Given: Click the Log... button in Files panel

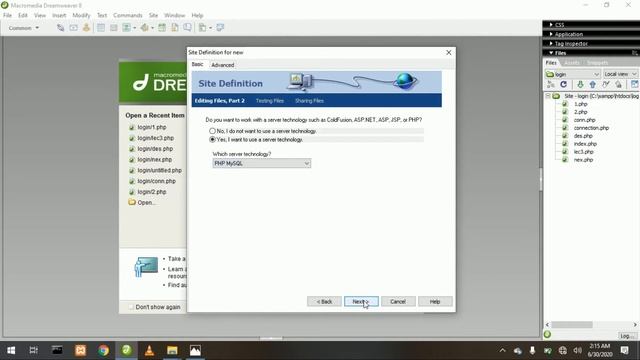Looking at the screenshot, I should click(x=627, y=336).
